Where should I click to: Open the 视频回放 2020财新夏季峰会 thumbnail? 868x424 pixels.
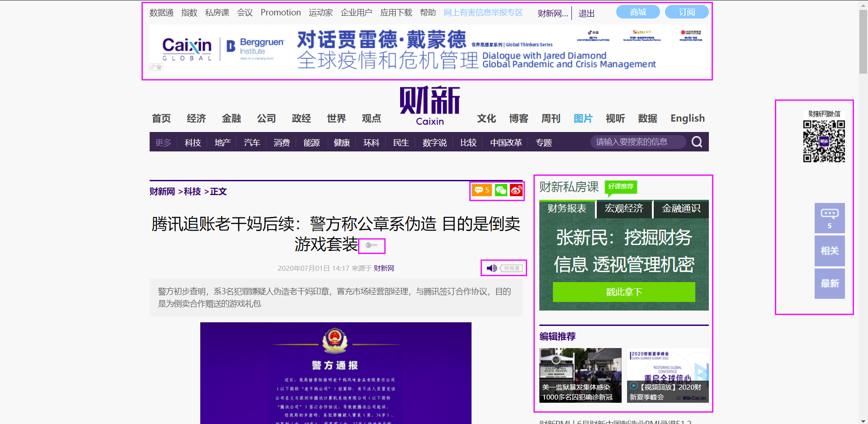(x=668, y=375)
